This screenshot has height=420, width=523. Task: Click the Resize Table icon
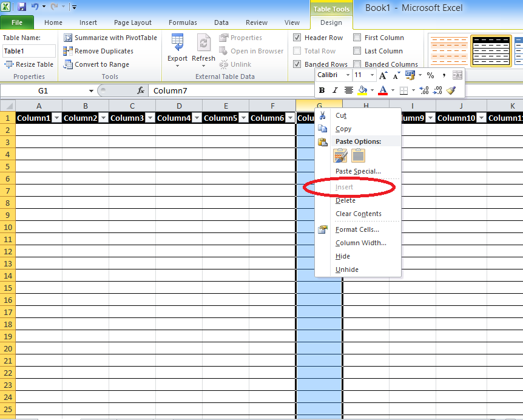[x=8, y=64]
